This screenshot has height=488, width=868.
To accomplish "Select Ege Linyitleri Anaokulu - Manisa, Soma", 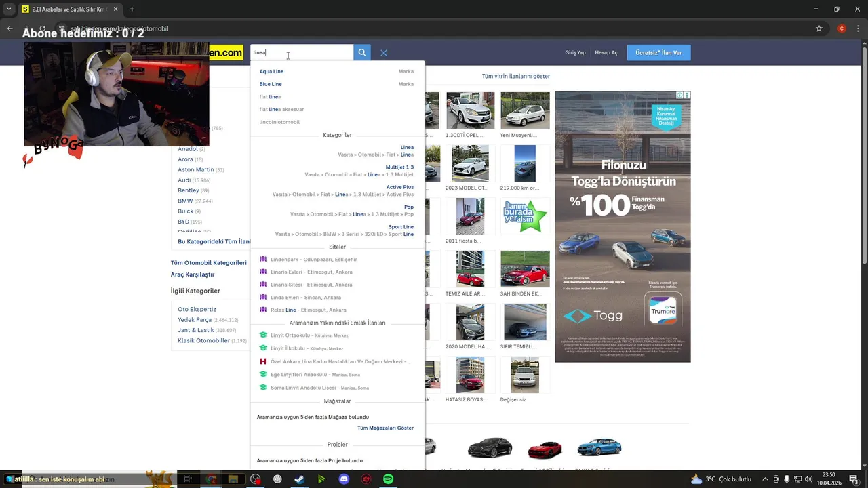I will pos(315,375).
